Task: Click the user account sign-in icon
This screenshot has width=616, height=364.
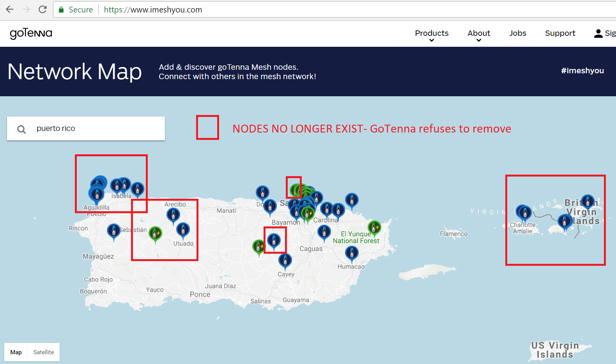Action: click(598, 34)
